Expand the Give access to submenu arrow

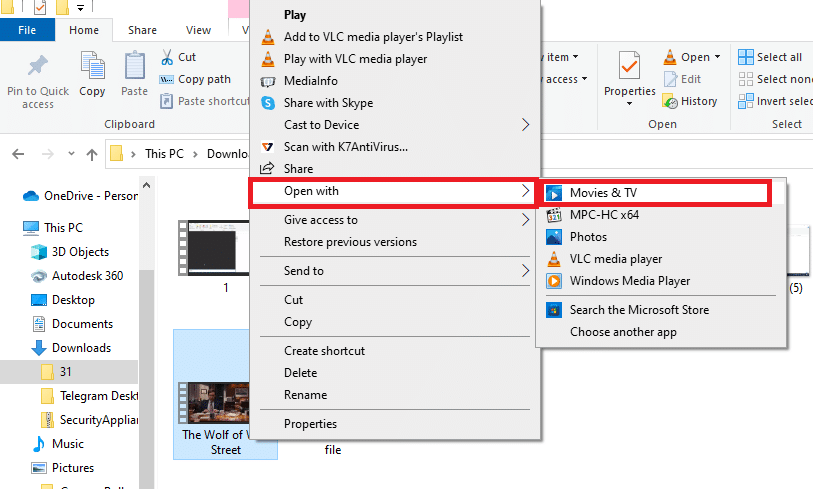pyautogui.click(x=525, y=220)
